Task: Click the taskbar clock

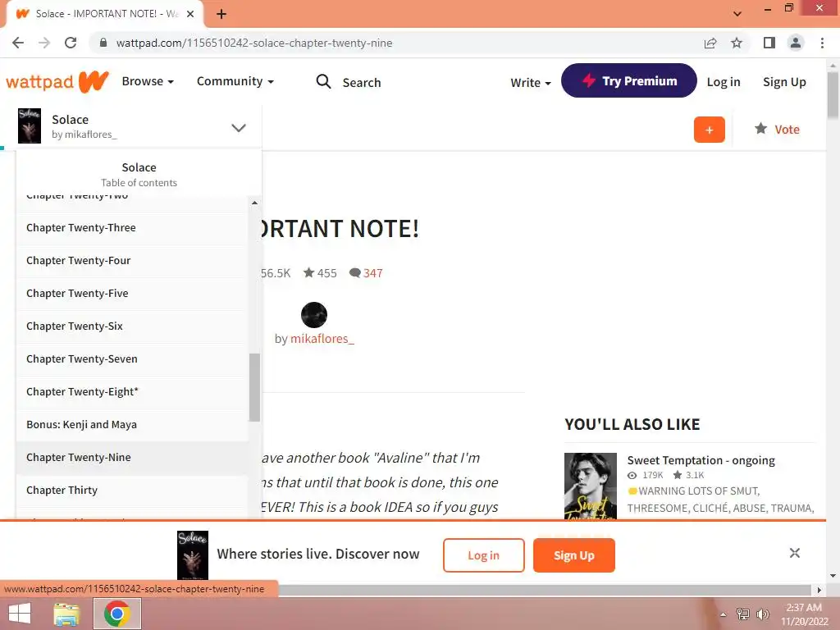Action: pos(804,614)
